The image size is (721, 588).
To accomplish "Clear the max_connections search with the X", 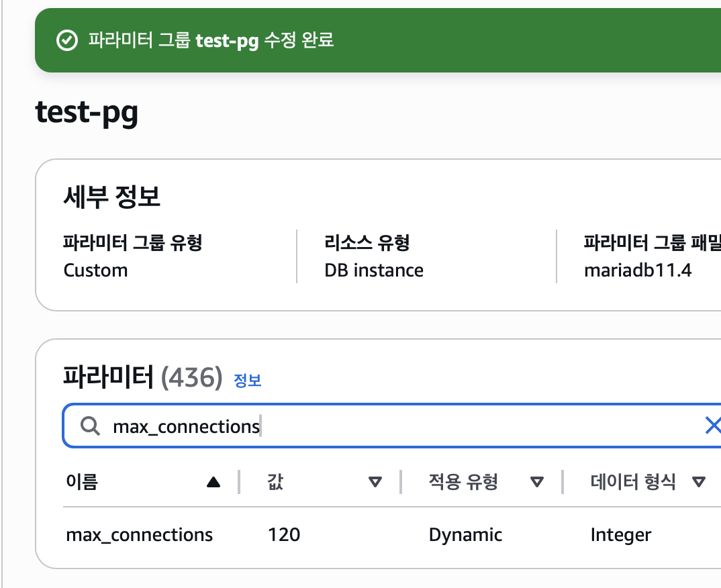I will (x=712, y=426).
